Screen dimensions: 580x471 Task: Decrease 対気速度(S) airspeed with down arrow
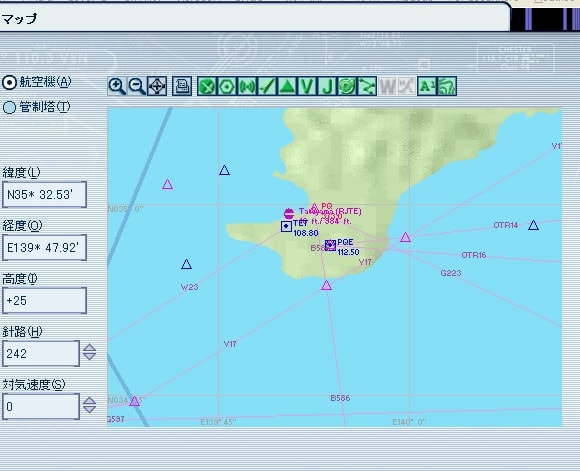pos(89,410)
